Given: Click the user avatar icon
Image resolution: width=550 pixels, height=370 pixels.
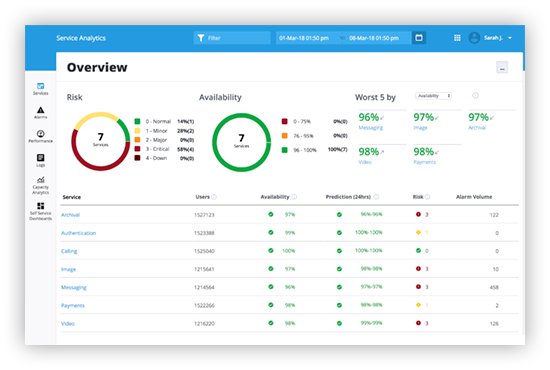Looking at the screenshot, I should [474, 38].
